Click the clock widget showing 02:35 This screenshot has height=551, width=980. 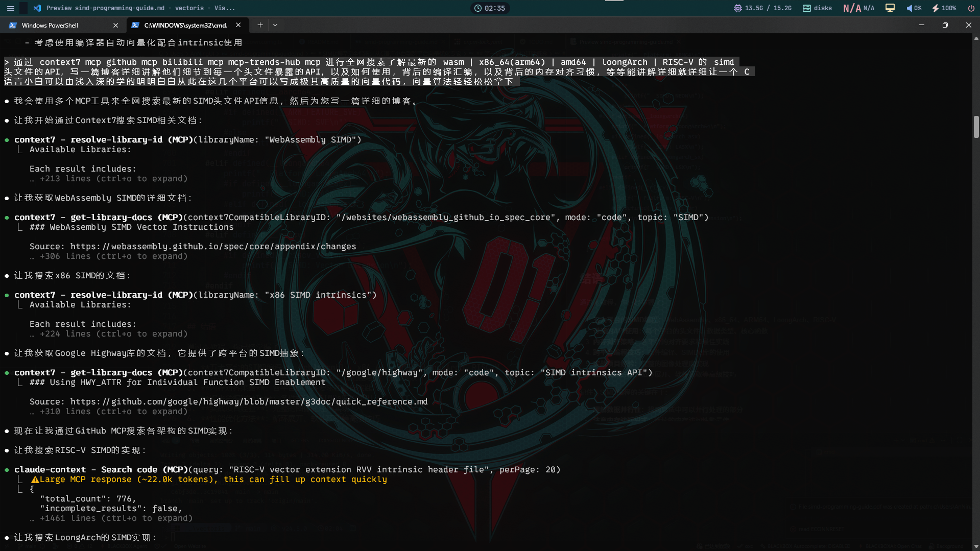click(490, 8)
